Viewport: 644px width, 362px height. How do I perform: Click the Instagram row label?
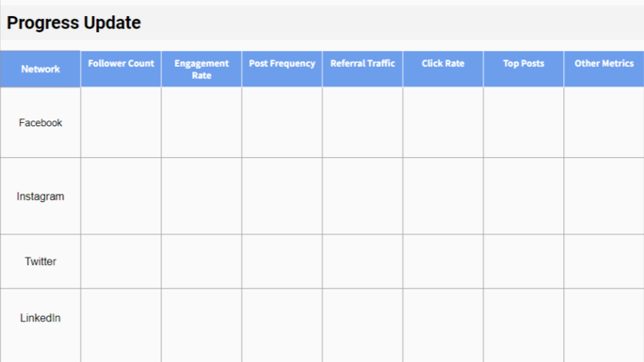click(x=40, y=197)
